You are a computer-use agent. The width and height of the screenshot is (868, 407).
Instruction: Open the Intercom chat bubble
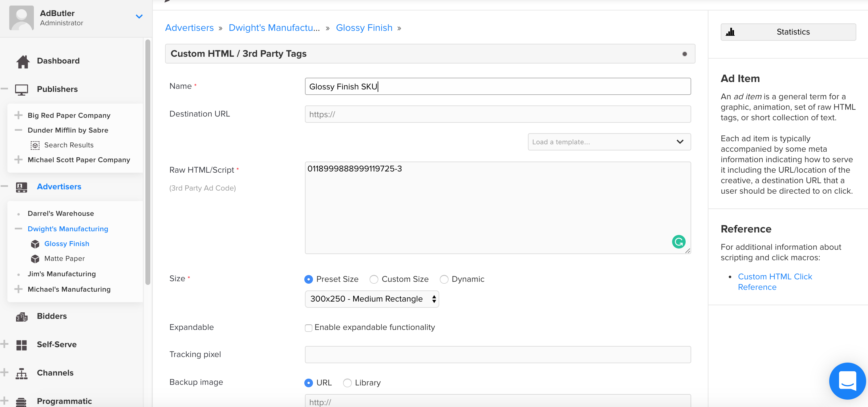point(847,381)
